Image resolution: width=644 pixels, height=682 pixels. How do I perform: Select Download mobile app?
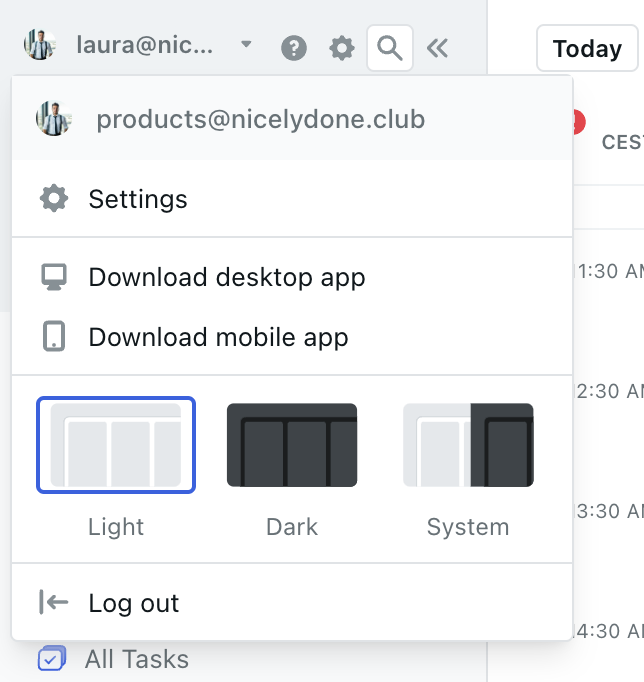[x=218, y=337]
